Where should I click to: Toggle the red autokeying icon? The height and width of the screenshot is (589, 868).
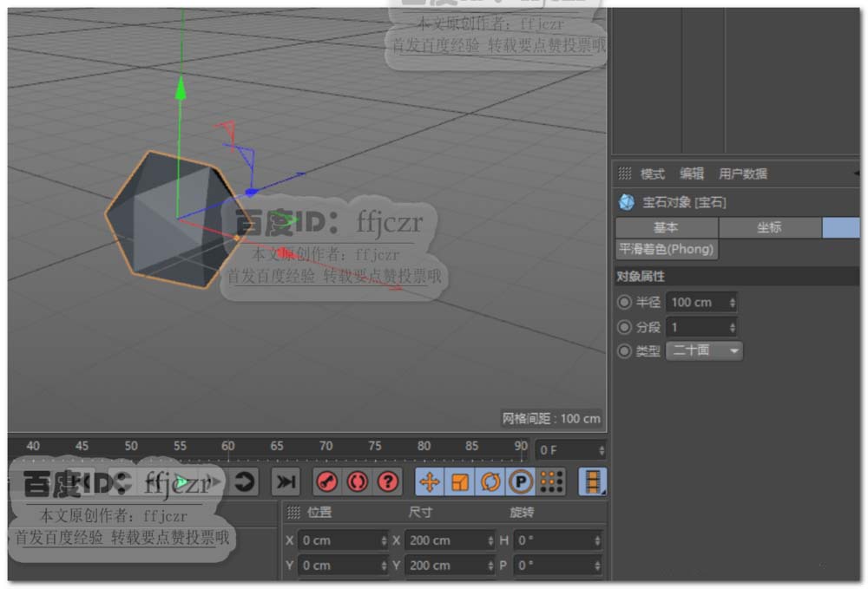pos(357,481)
